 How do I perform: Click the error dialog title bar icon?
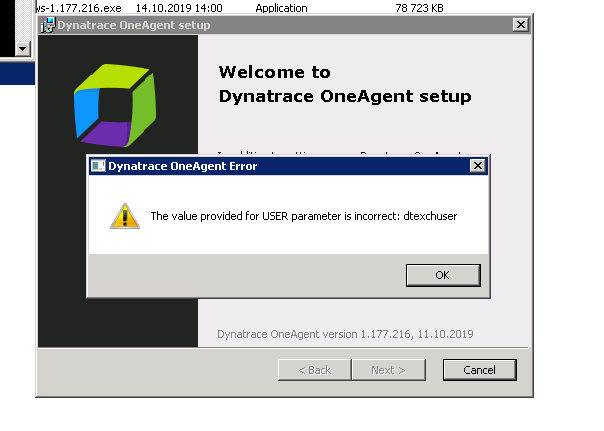[98, 166]
